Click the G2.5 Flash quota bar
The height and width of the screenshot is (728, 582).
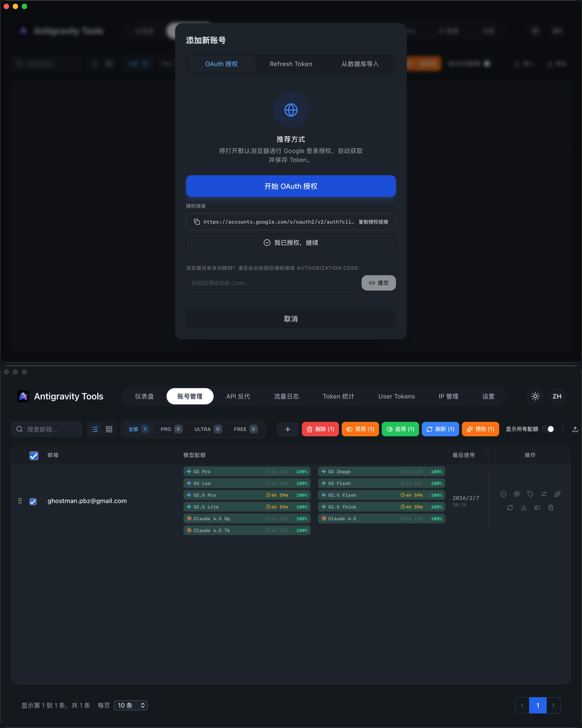pyautogui.click(x=381, y=495)
